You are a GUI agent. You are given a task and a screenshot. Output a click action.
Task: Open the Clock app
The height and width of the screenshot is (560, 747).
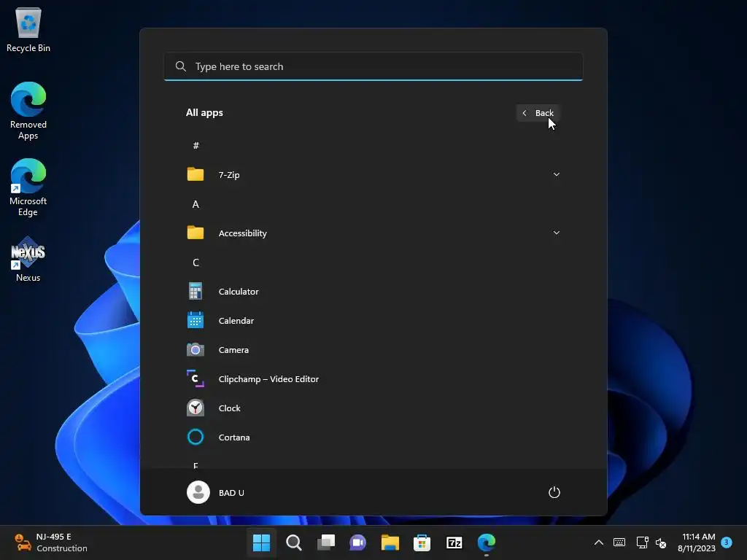(373, 408)
